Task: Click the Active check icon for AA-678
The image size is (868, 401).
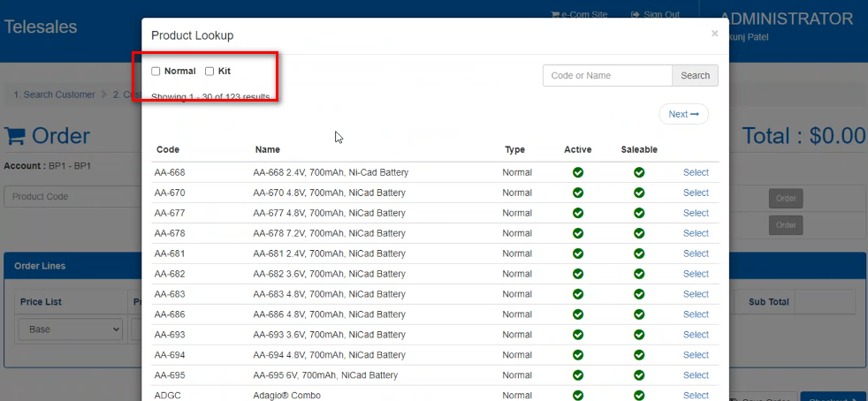Action: 578,233
